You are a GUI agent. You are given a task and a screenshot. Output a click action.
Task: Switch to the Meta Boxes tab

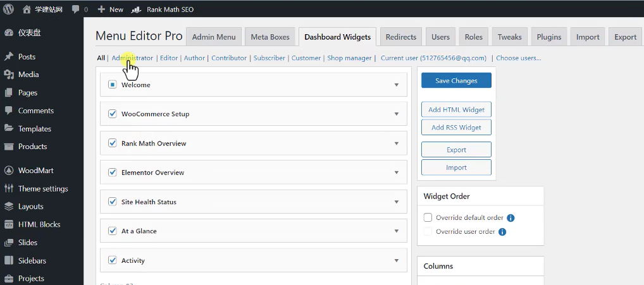pyautogui.click(x=270, y=37)
